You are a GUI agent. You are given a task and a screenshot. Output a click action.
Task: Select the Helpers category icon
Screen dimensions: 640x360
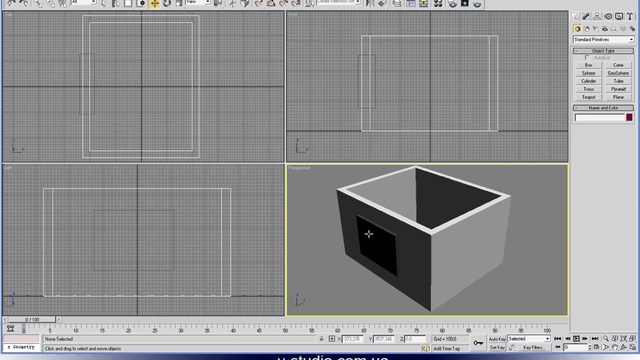pyautogui.click(x=613, y=29)
